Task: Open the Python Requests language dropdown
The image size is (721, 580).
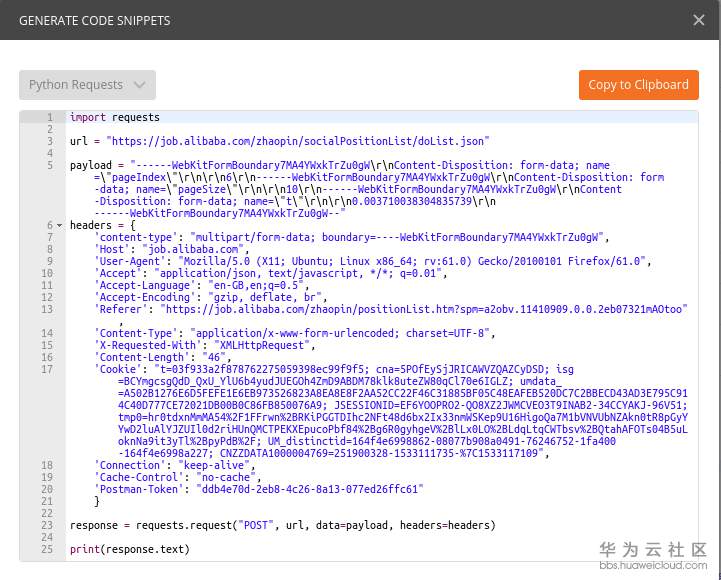Action: click(87, 85)
